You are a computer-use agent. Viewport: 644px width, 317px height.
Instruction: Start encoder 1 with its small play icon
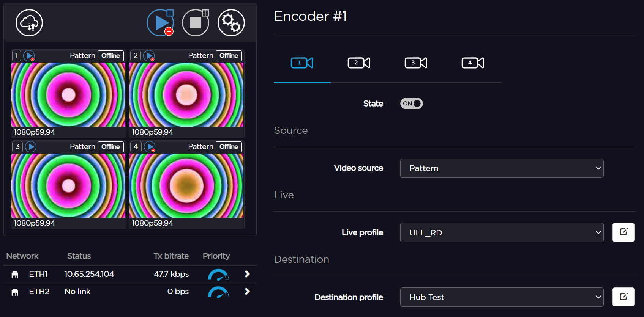pos(29,56)
